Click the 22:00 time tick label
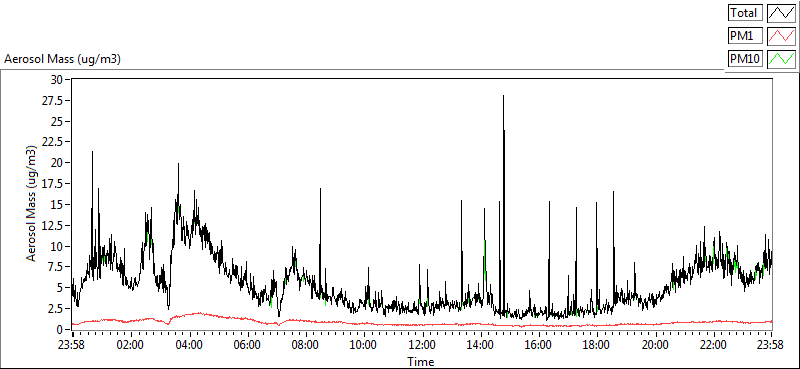Viewport: 800px width, 369px height. [x=713, y=344]
